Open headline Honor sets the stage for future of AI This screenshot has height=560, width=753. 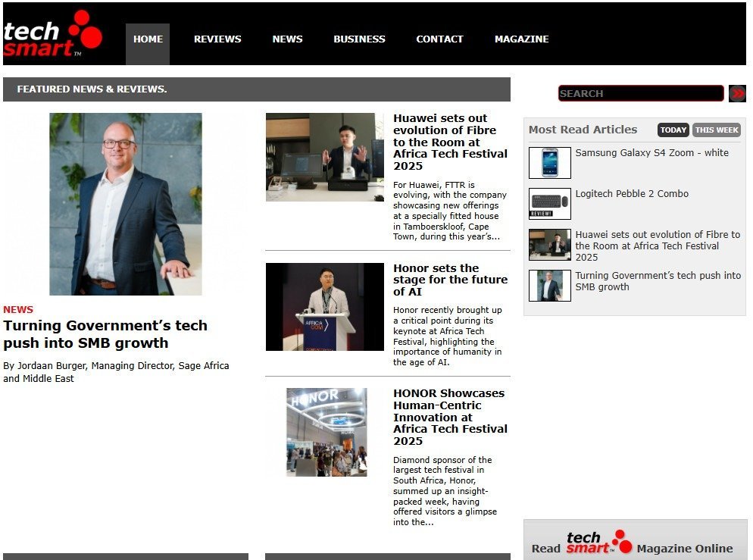coord(450,280)
